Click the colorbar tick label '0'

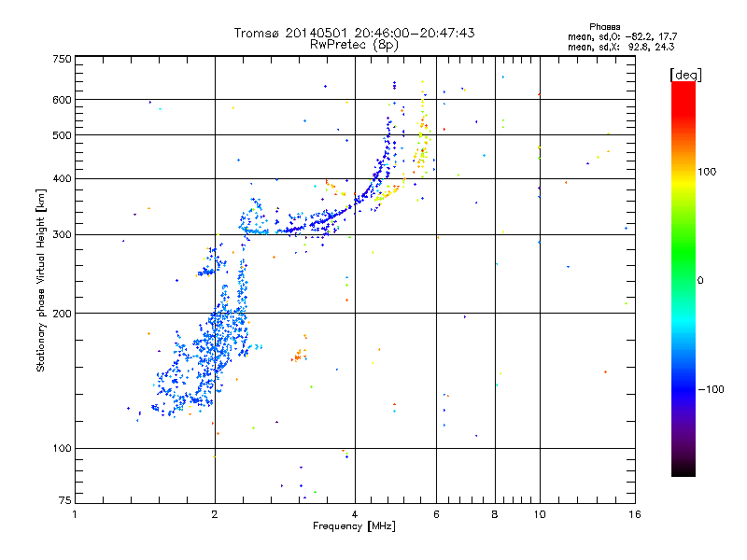point(700,281)
